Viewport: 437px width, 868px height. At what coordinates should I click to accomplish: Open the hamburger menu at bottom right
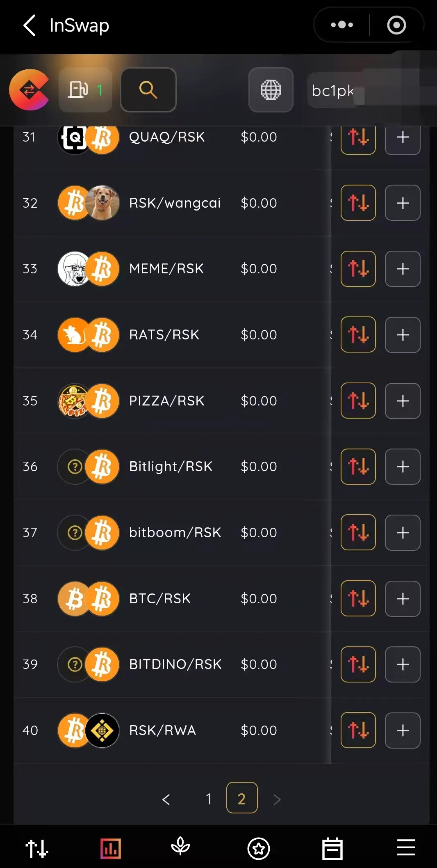[406, 848]
